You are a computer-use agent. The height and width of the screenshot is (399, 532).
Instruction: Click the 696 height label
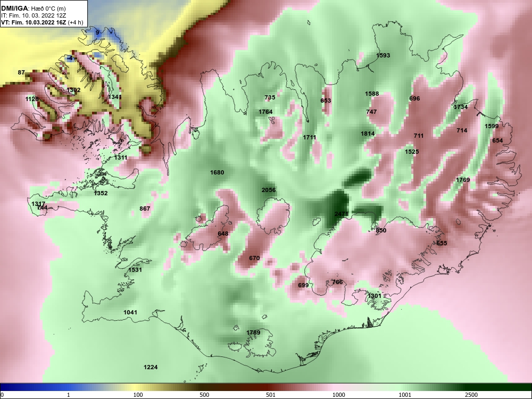(x=414, y=98)
